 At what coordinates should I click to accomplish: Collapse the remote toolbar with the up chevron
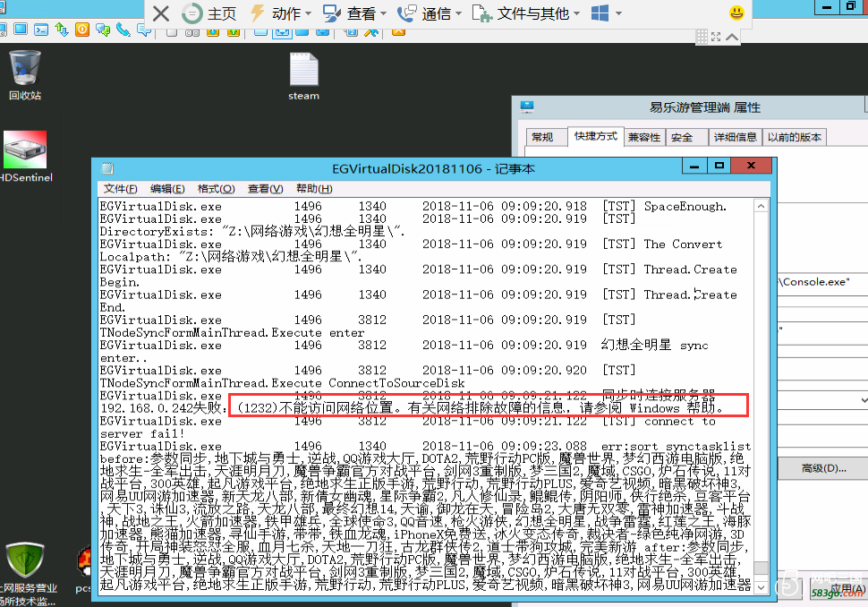(x=732, y=37)
